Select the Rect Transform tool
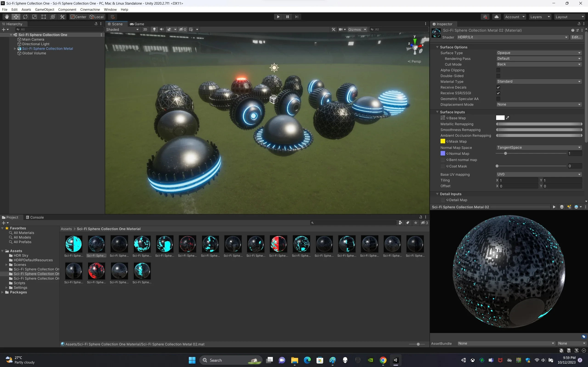The image size is (588, 367). pos(43,17)
